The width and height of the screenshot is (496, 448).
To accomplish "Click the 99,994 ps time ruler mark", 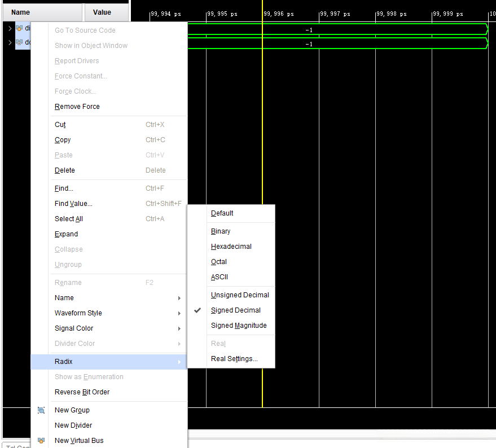I will (x=165, y=14).
